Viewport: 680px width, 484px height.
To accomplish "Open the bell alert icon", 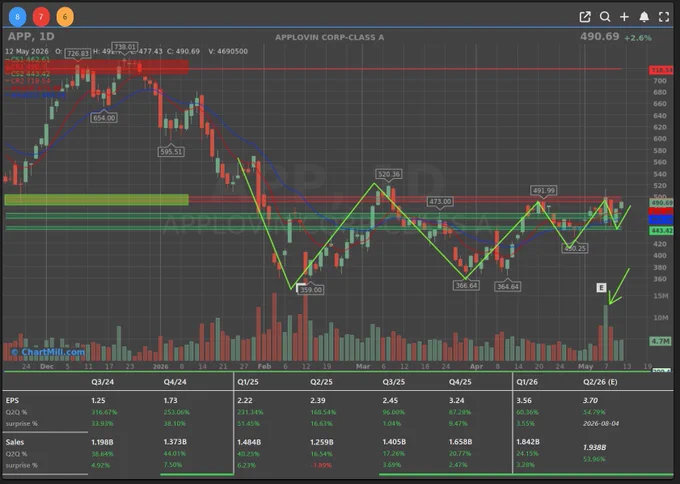I will pyautogui.click(x=644, y=17).
